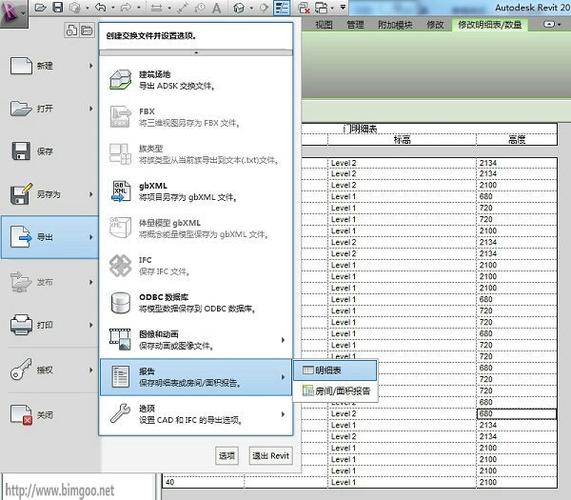Open the default 3D view house icon
The width and height of the screenshot is (571, 500).
(239, 8)
